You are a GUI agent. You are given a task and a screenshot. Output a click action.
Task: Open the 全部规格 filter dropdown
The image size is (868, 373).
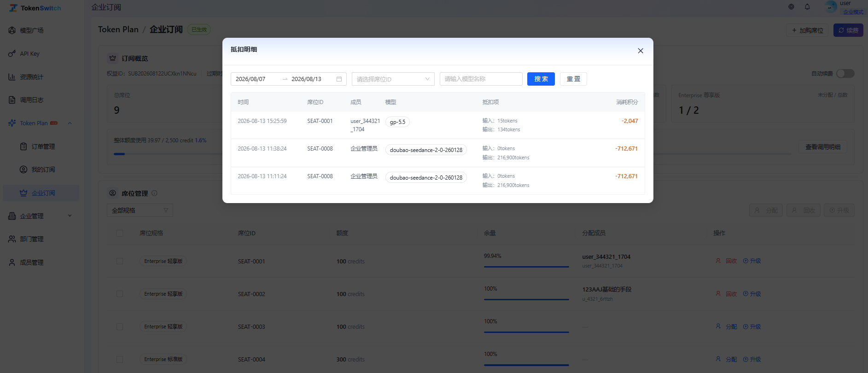tap(140, 210)
